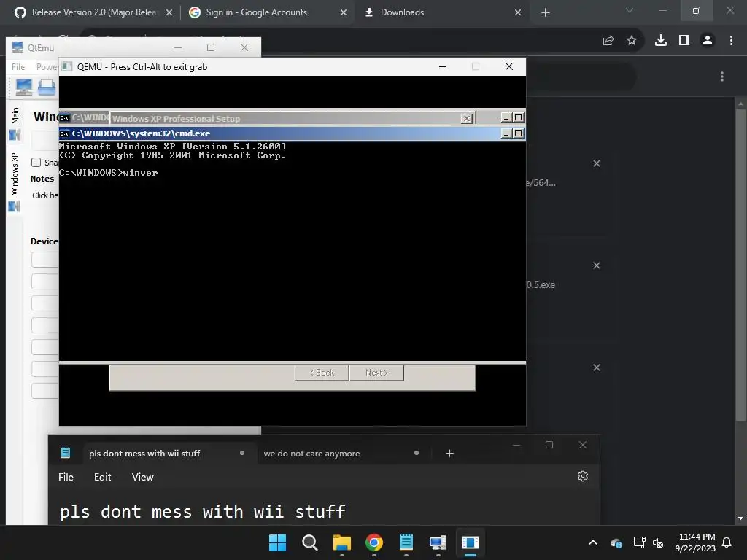Open the Notepad File menu

click(66, 477)
